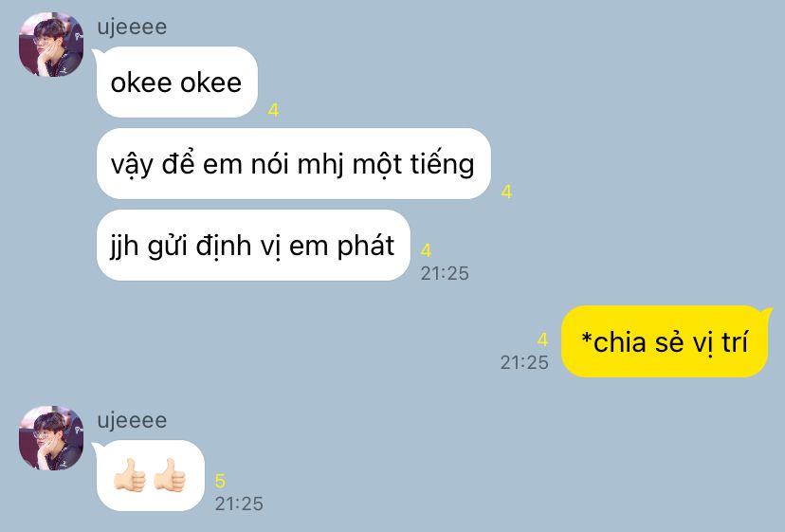
Task: Open ujeeee's bottom profile avatar
Action: [51, 438]
